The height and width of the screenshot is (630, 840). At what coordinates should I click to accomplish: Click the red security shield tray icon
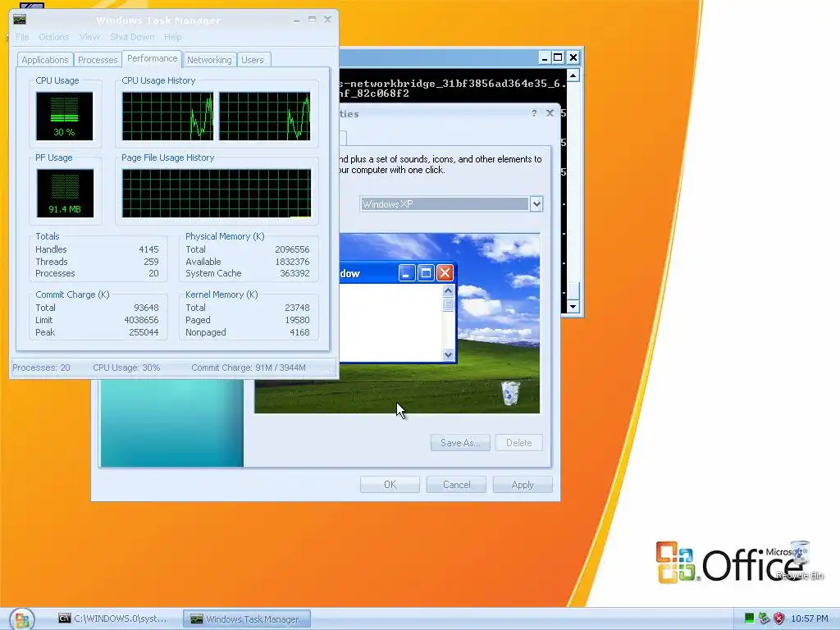click(x=779, y=619)
